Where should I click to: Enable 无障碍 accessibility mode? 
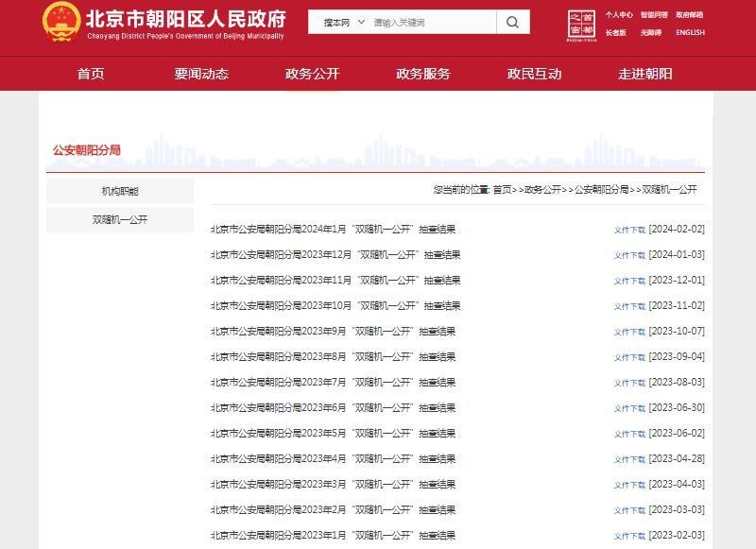(x=650, y=33)
